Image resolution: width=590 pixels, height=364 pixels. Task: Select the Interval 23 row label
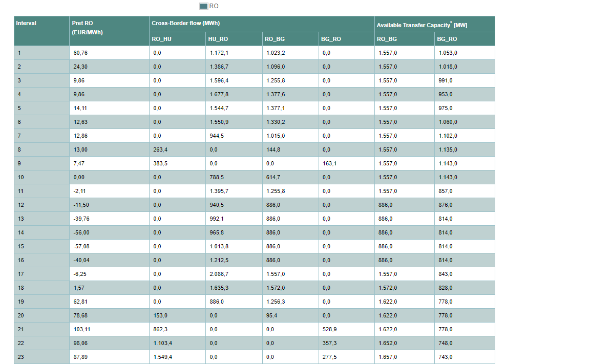[x=20, y=357]
